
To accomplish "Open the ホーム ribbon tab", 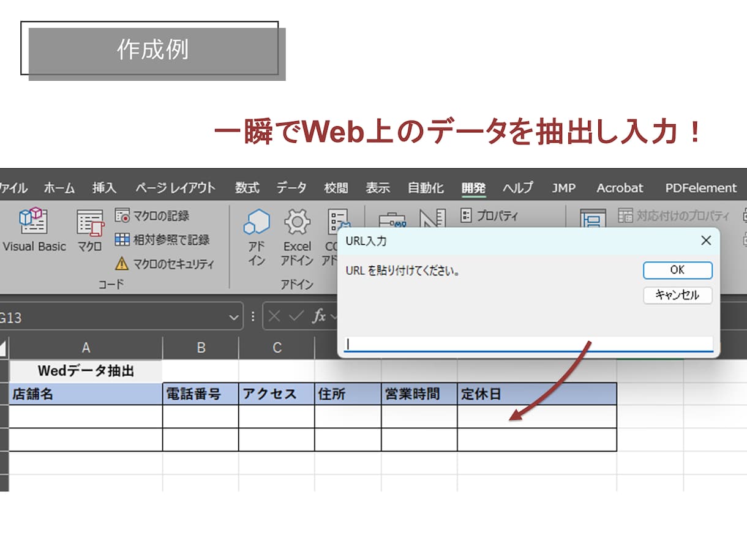I will 59,188.
